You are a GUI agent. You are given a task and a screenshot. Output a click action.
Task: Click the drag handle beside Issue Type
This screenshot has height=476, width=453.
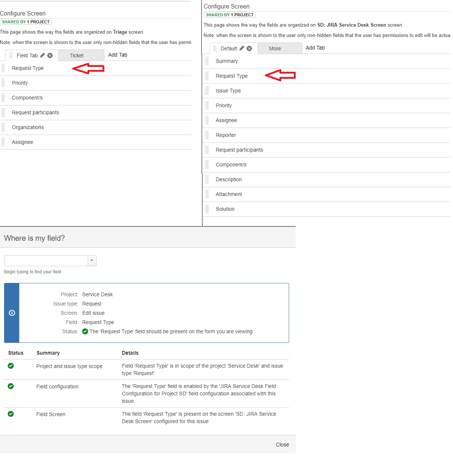(207, 91)
